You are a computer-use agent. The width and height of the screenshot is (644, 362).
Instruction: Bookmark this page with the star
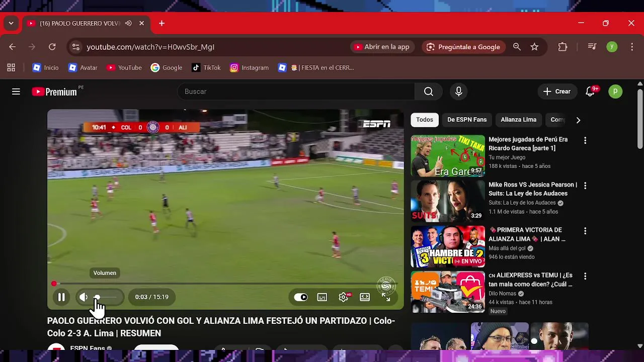pyautogui.click(x=534, y=47)
